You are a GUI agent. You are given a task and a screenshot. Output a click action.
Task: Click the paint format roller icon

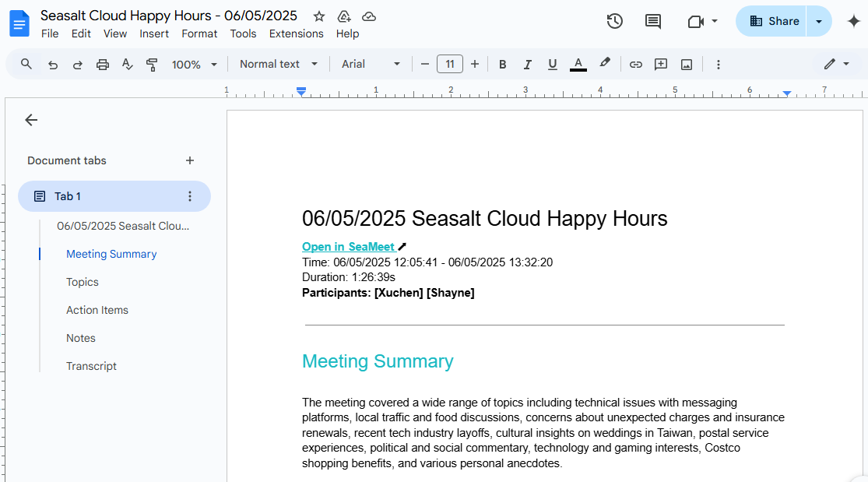coord(152,65)
